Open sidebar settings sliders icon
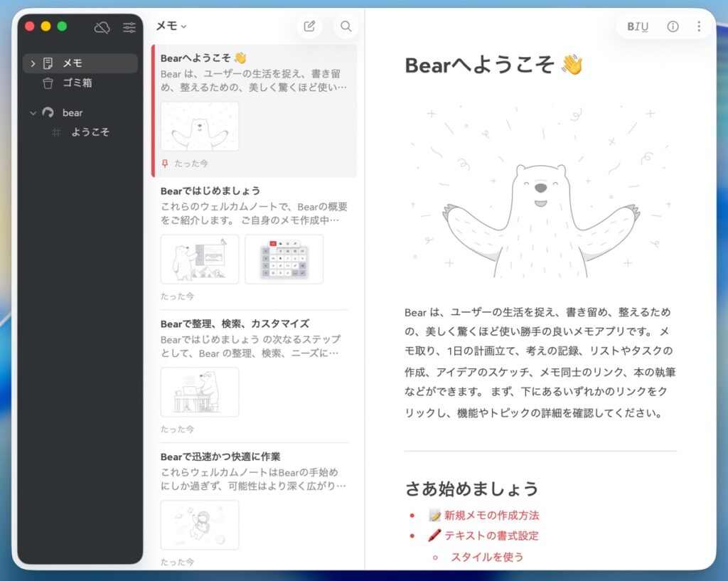This screenshot has height=581, width=728. click(129, 27)
